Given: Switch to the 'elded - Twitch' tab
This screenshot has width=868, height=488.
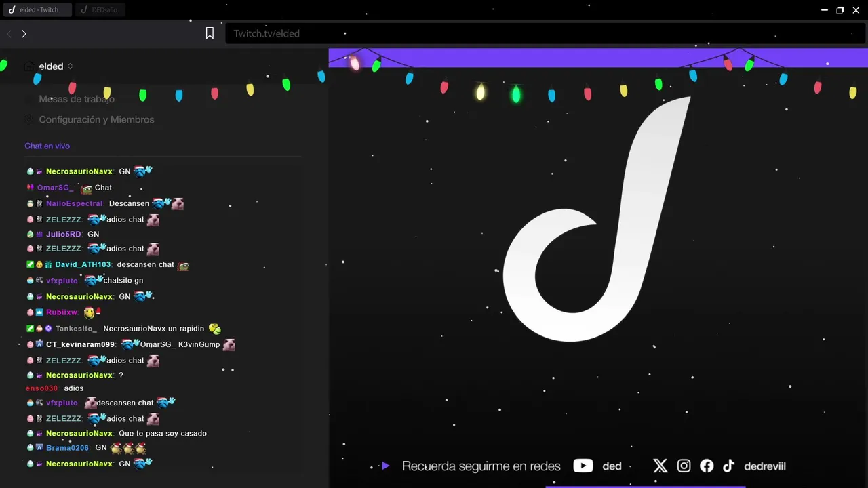Looking at the screenshot, I should [38, 9].
